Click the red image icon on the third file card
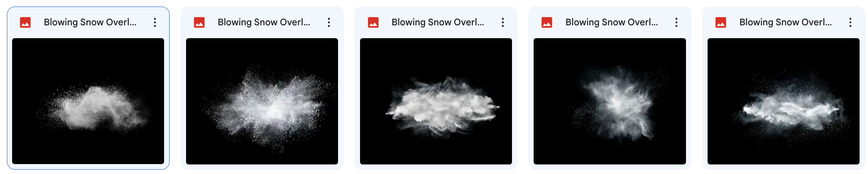 pos(373,22)
